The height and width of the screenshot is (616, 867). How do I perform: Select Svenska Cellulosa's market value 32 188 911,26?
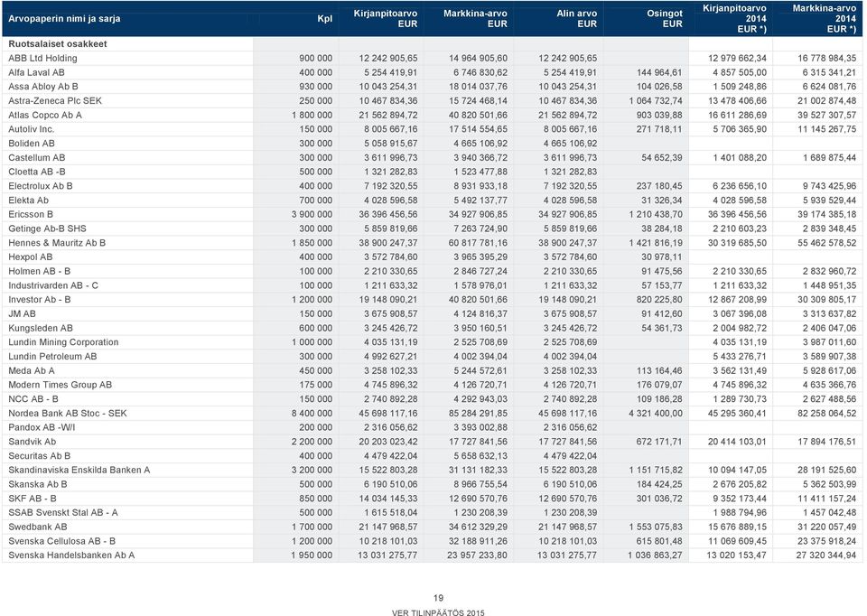point(478,541)
